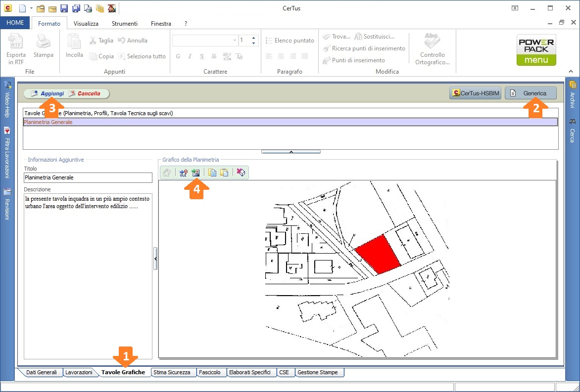Click the paste icon in planimetria toolbar
580x392 pixels.
point(224,173)
